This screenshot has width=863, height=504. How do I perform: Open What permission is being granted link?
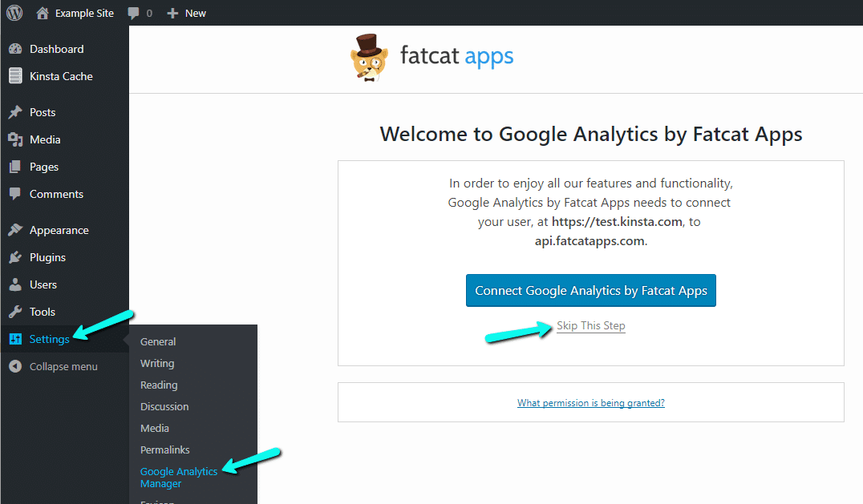point(591,403)
